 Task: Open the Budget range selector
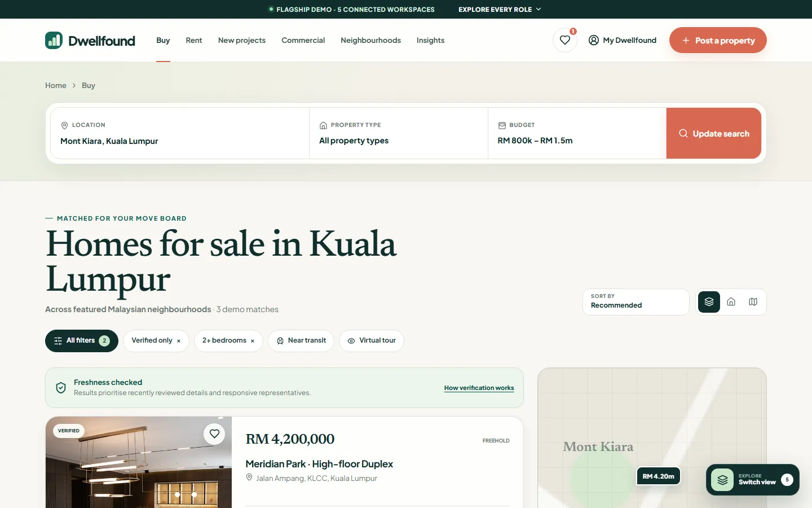pos(577,133)
